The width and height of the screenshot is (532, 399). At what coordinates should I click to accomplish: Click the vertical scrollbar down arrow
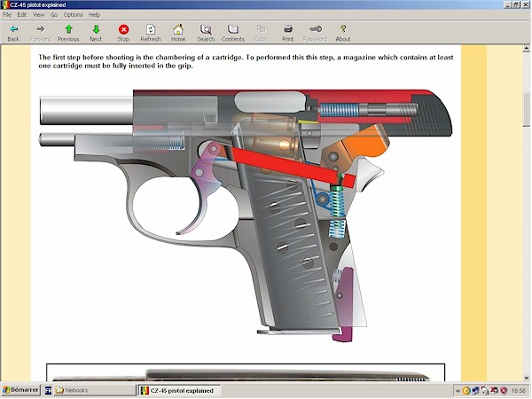click(526, 378)
